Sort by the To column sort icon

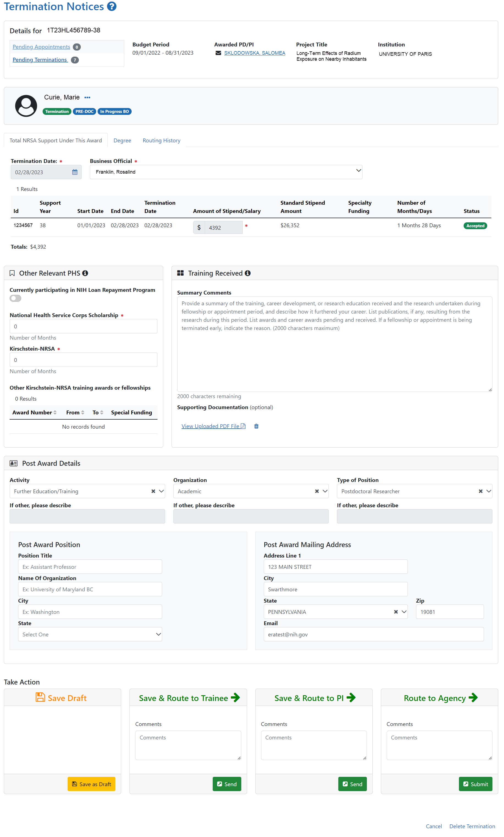pos(102,412)
